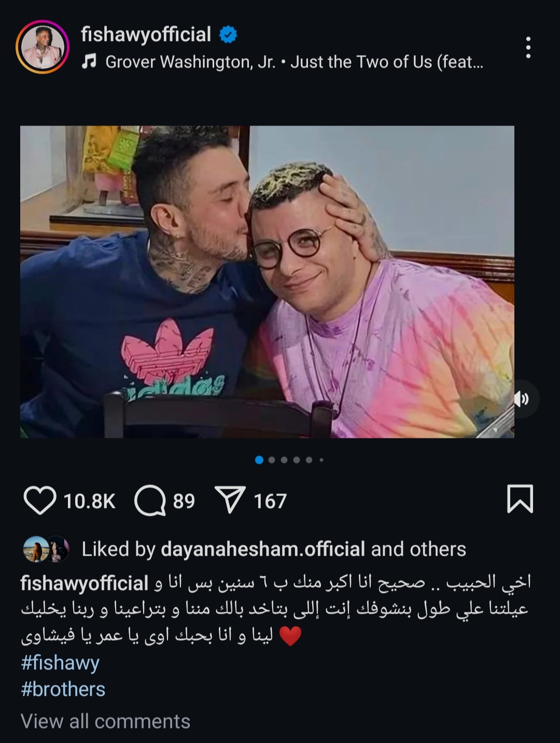Select the last small carousel dot
Screen dimensions: 560x743
(x=321, y=460)
